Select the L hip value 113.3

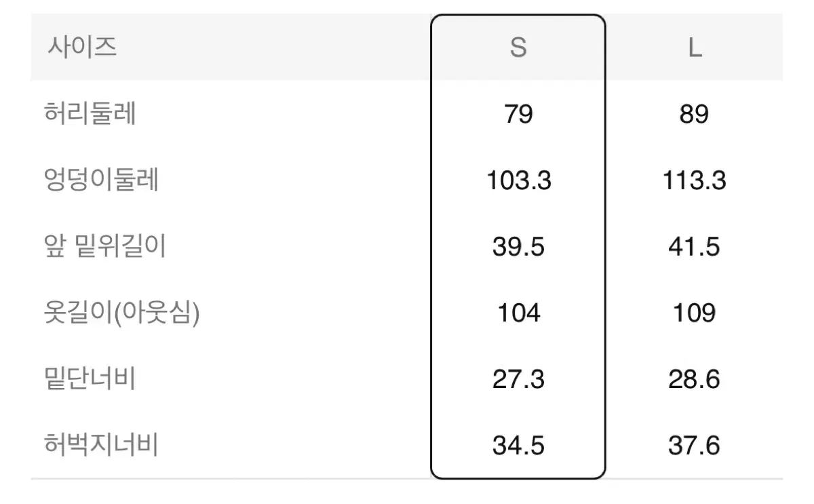694,180
